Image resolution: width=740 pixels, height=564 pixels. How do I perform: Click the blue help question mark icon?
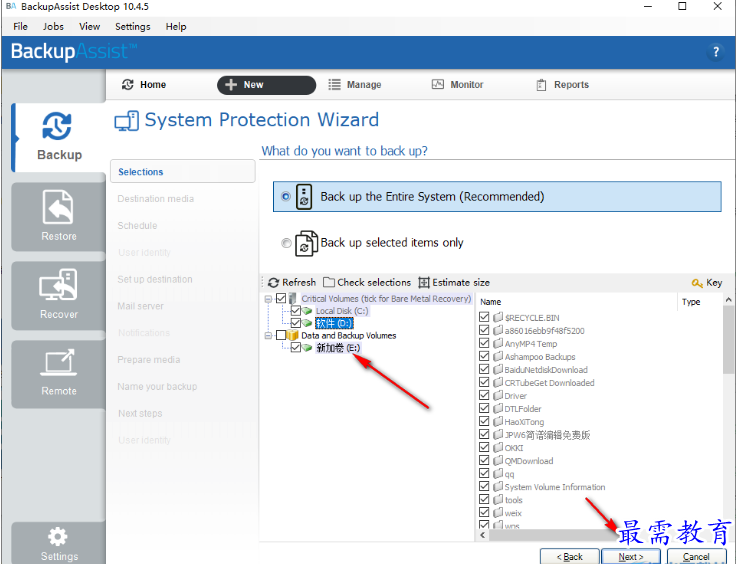click(x=715, y=51)
